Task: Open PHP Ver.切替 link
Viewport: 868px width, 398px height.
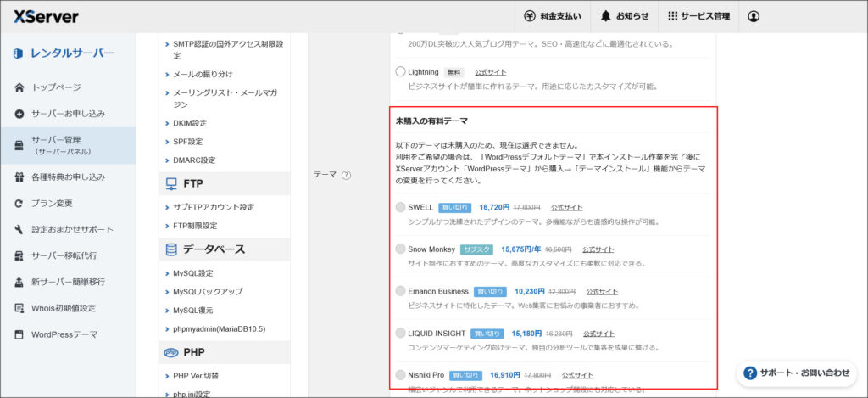Action: (x=196, y=376)
